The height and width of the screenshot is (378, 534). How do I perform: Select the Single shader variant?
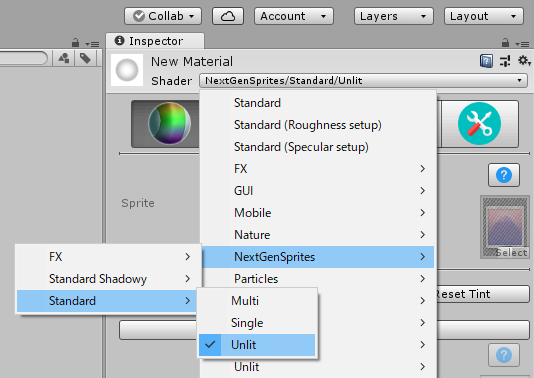tap(257, 323)
